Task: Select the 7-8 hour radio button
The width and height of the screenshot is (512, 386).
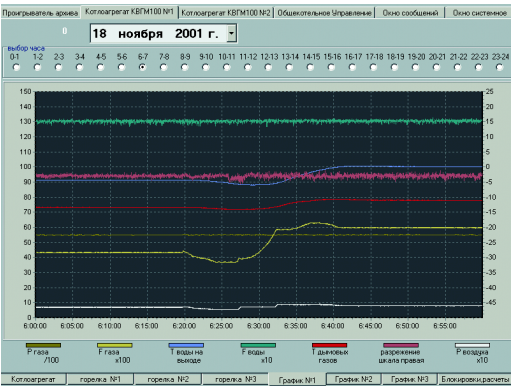Action: click(x=163, y=68)
